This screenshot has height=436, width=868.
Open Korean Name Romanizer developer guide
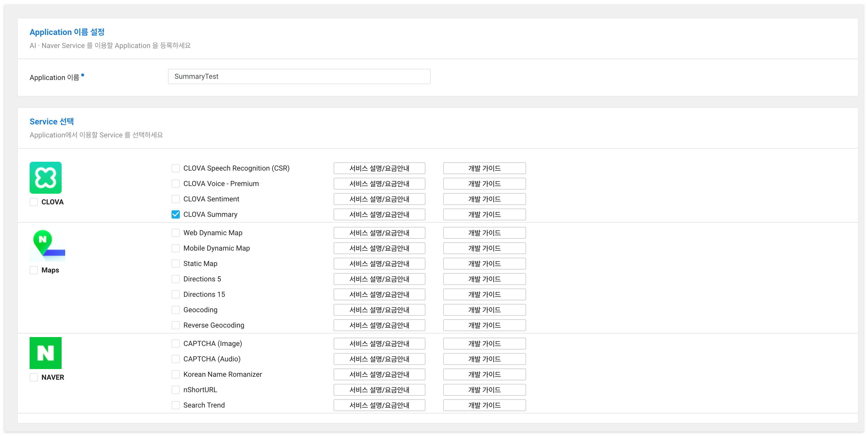484,374
